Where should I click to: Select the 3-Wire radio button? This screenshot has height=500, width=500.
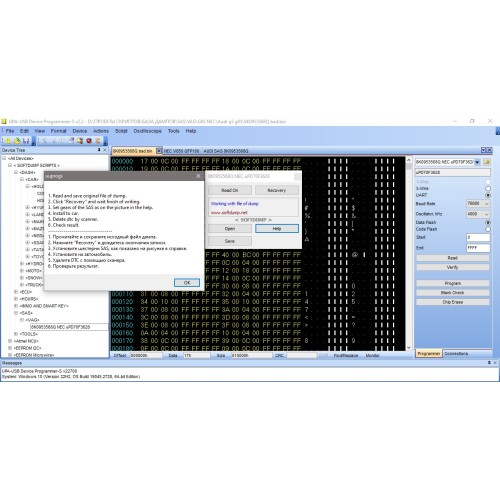pyautogui.click(x=488, y=188)
